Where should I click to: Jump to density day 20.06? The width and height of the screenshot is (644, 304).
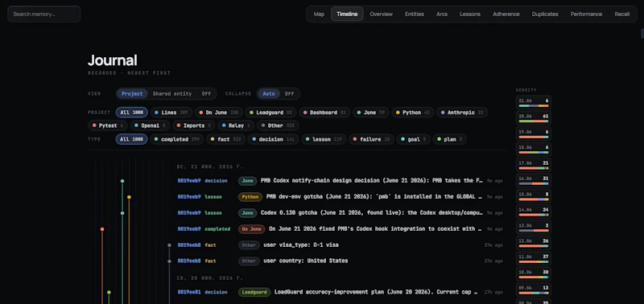coord(534,117)
